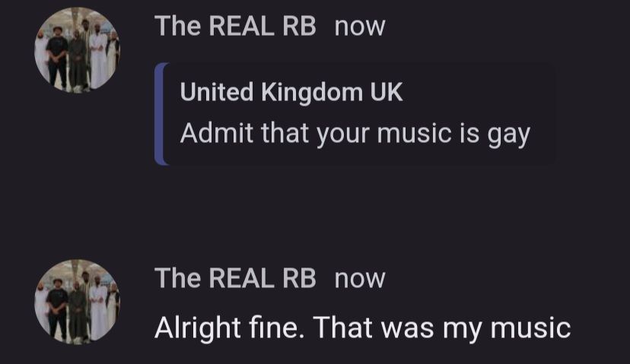
Task: Open the avatar of the first message
Action: [77, 50]
